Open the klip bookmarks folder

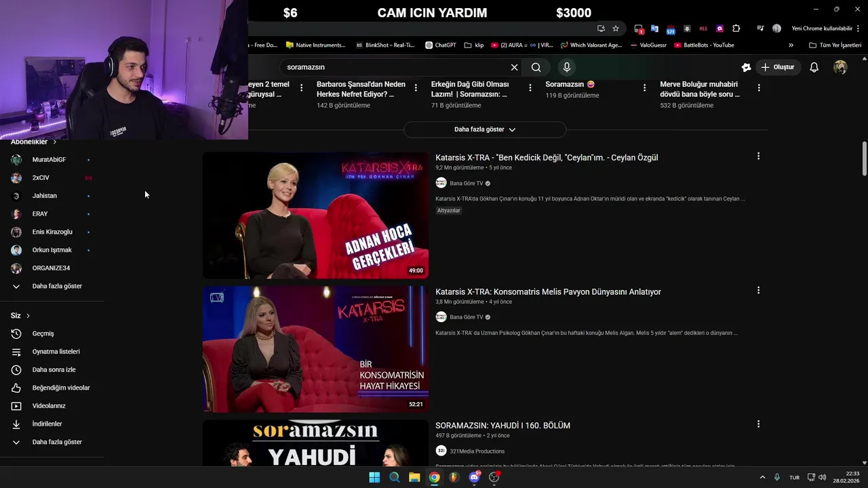tap(474, 45)
